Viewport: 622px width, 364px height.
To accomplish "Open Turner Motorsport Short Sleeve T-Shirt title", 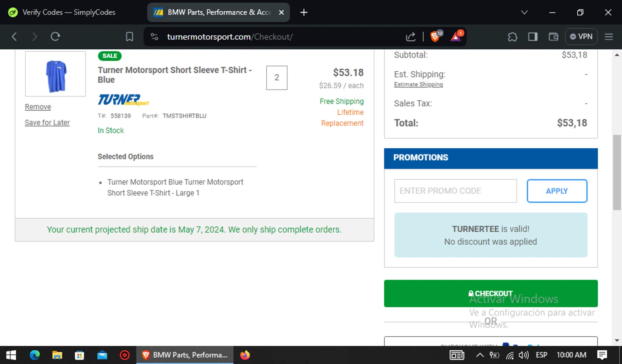I will pos(175,75).
